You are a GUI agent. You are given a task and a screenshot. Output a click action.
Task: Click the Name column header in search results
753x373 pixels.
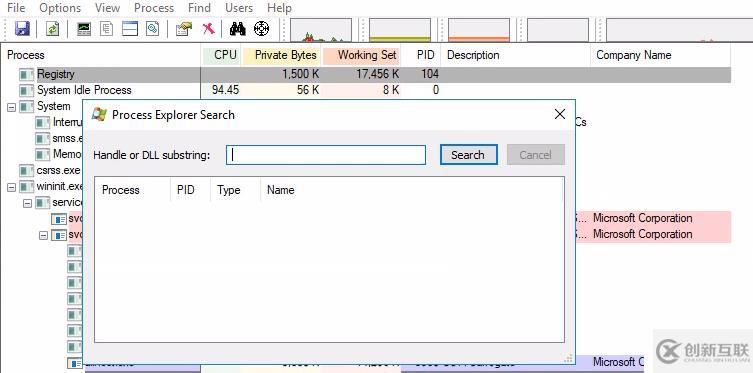click(x=412, y=190)
